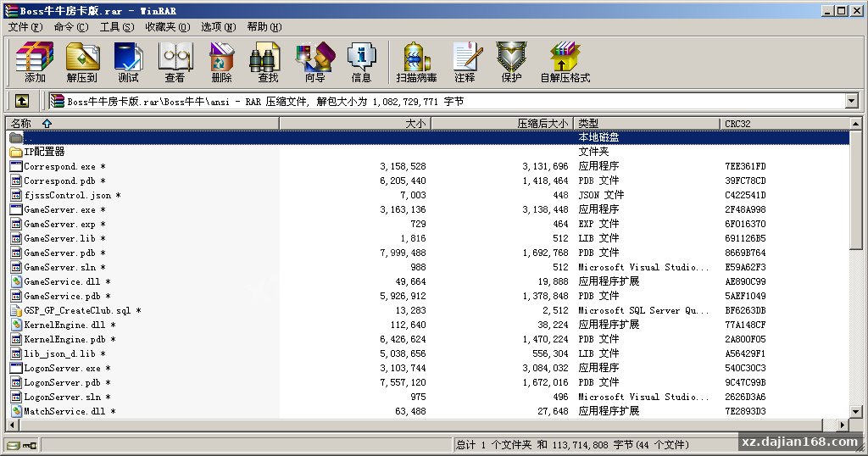Click the LogonServer.exe file icon

(16, 368)
